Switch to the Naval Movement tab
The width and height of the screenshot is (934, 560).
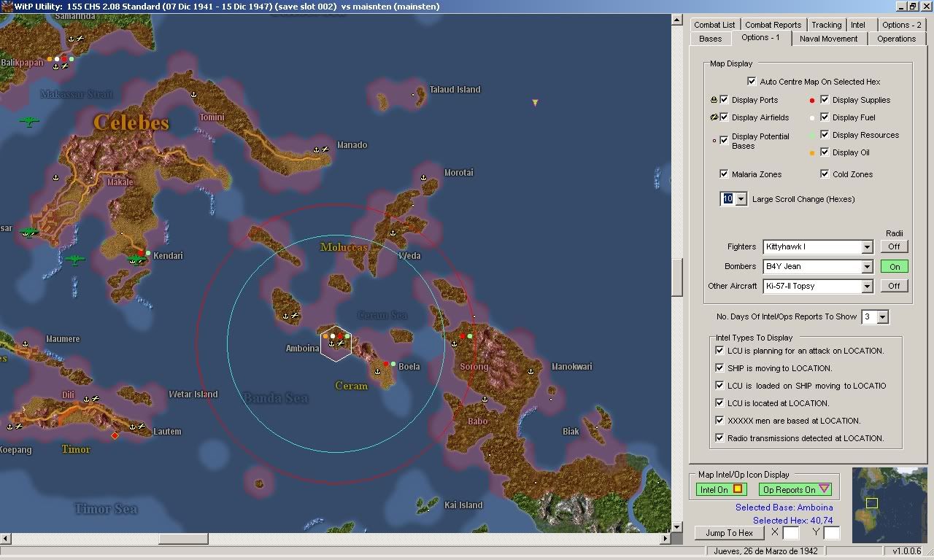(x=829, y=39)
